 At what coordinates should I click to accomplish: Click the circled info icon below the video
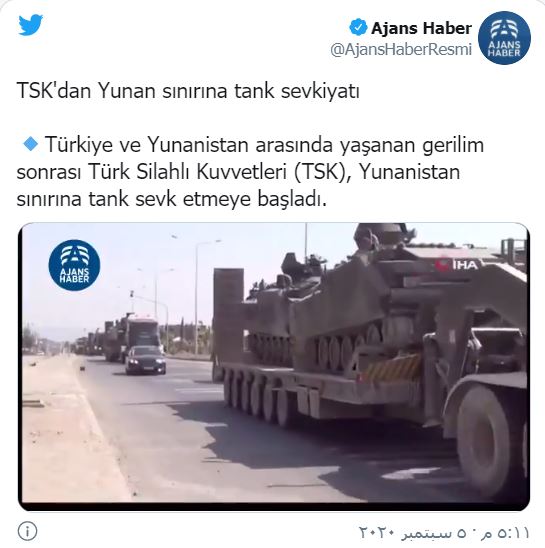tap(27, 531)
